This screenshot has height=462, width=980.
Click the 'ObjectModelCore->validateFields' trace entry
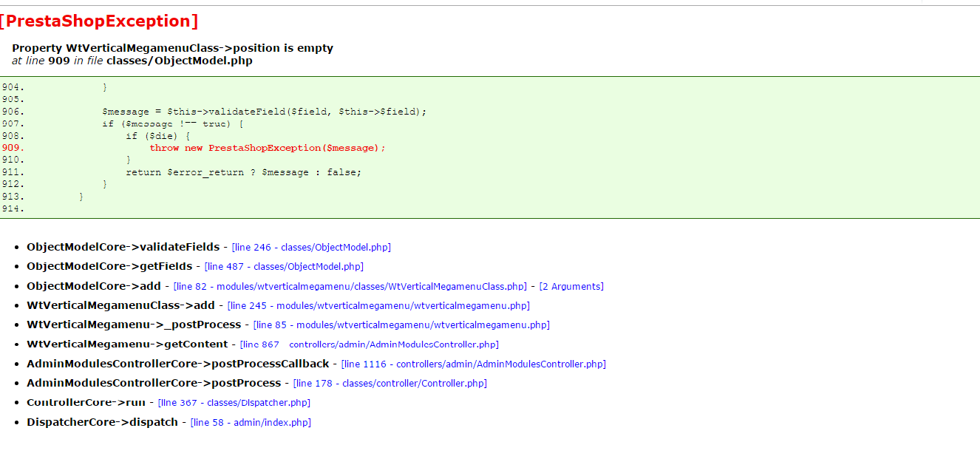pos(123,248)
